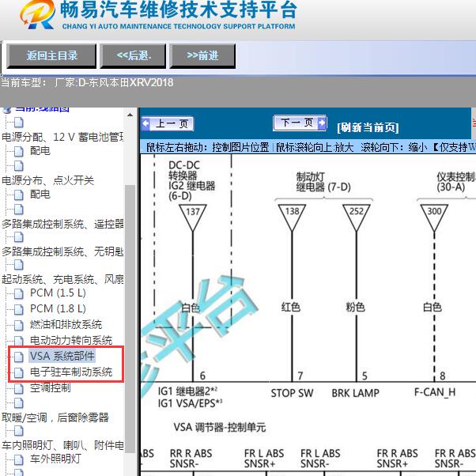Click 返回主目录 button

click(x=51, y=56)
